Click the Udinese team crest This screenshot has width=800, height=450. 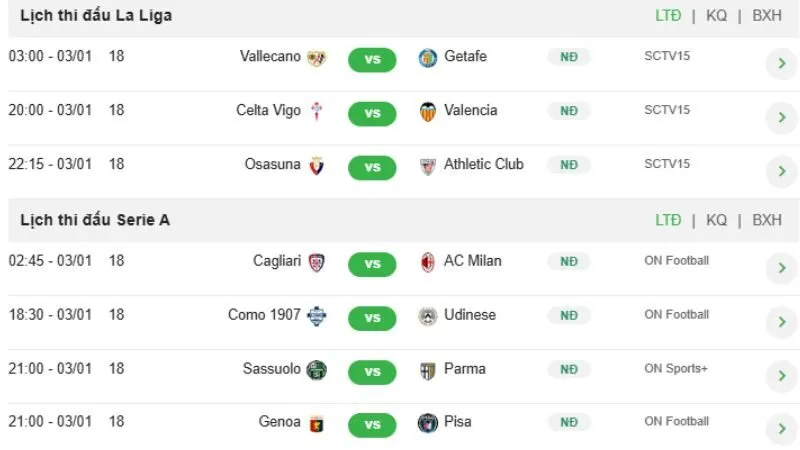(428, 316)
